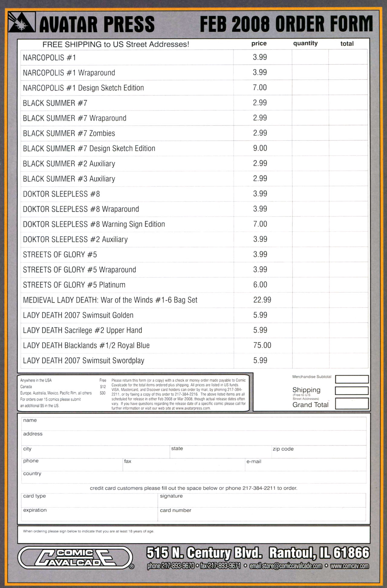Click the fax 217-893-9671 text
This screenshot has width=387, height=588.
[220, 566]
